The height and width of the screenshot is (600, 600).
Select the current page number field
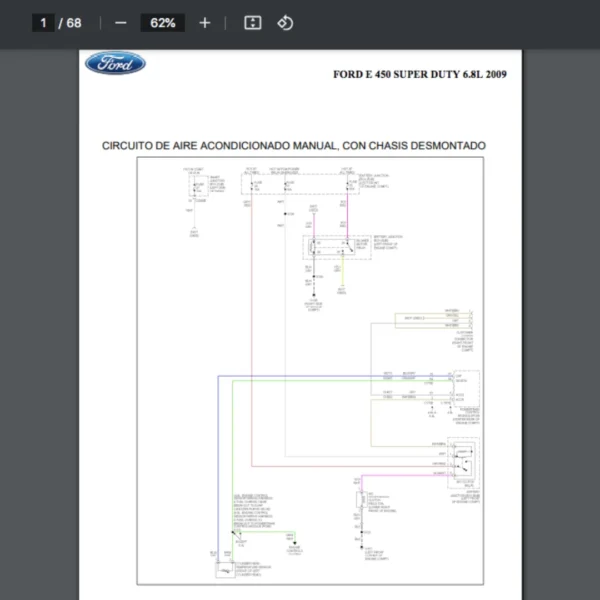tap(43, 22)
